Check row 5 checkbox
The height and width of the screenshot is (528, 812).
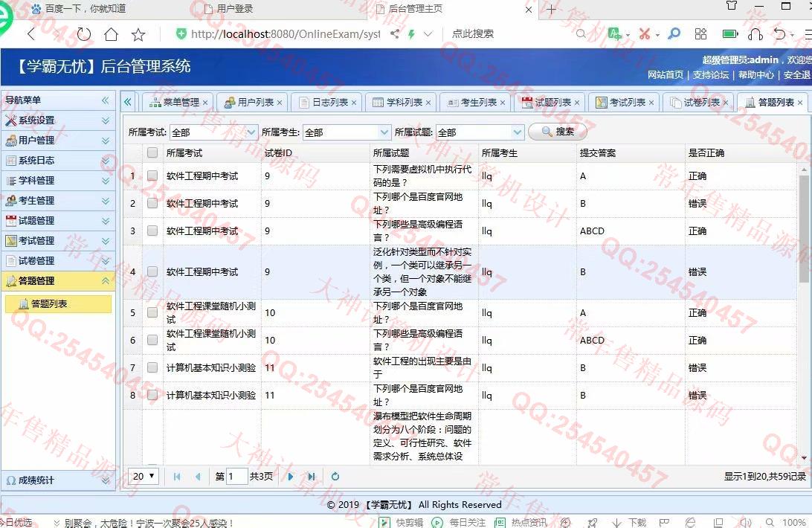[152, 312]
